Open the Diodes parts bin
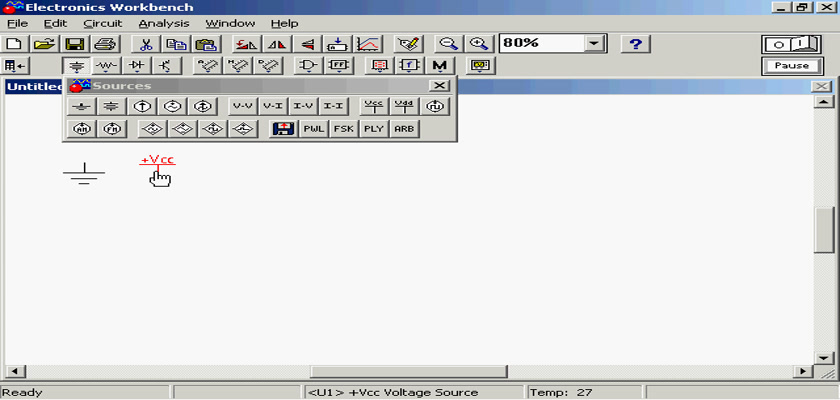 click(137, 66)
